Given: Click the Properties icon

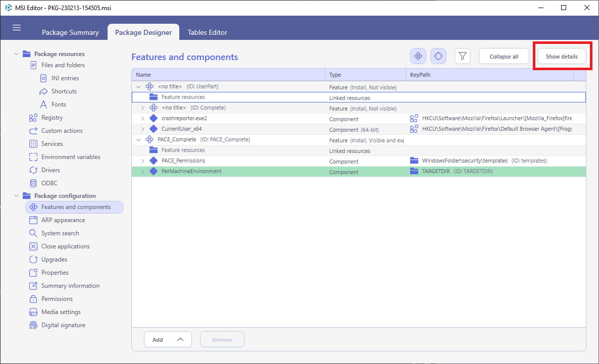Looking at the screenshot, I should tap(33, 273).
